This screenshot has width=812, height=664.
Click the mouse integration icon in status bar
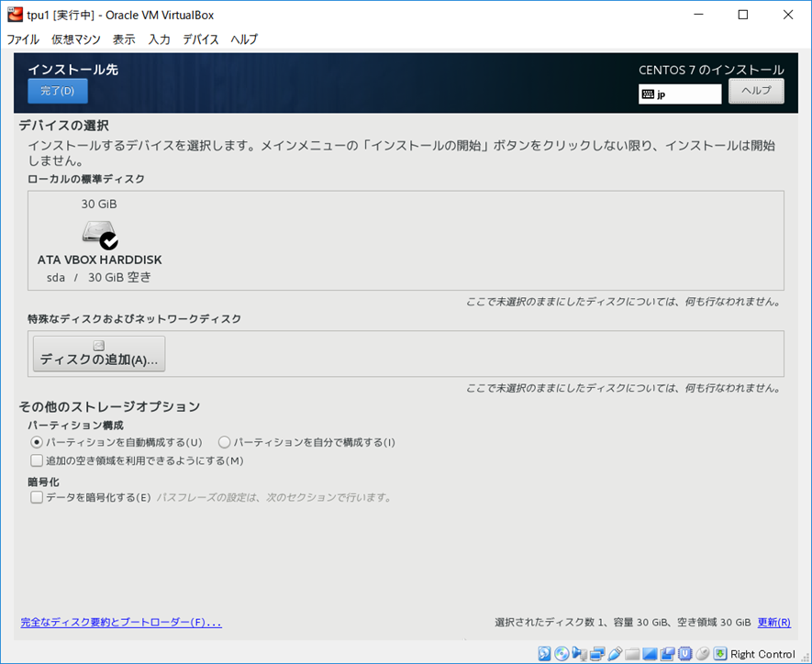[700, 654]
